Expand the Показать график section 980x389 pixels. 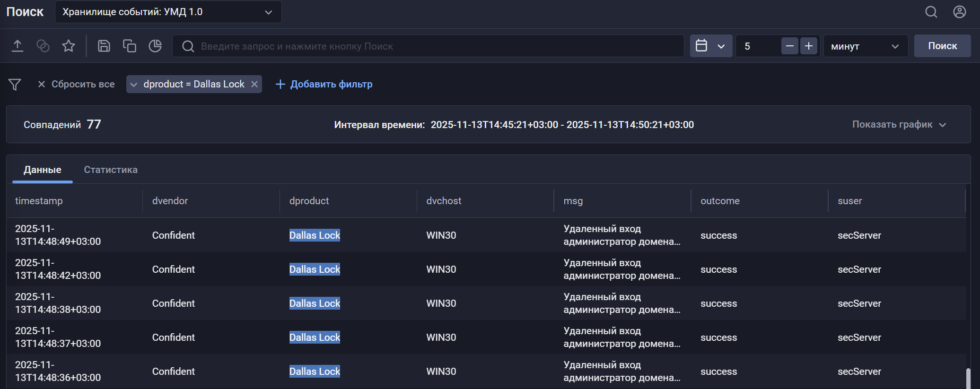point(899,124)
